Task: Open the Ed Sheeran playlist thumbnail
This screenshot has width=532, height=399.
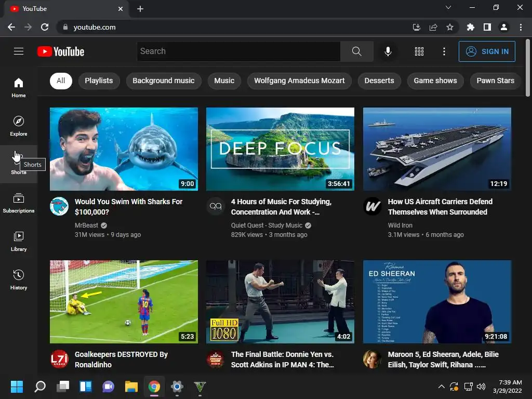Action: click(437, 302)
